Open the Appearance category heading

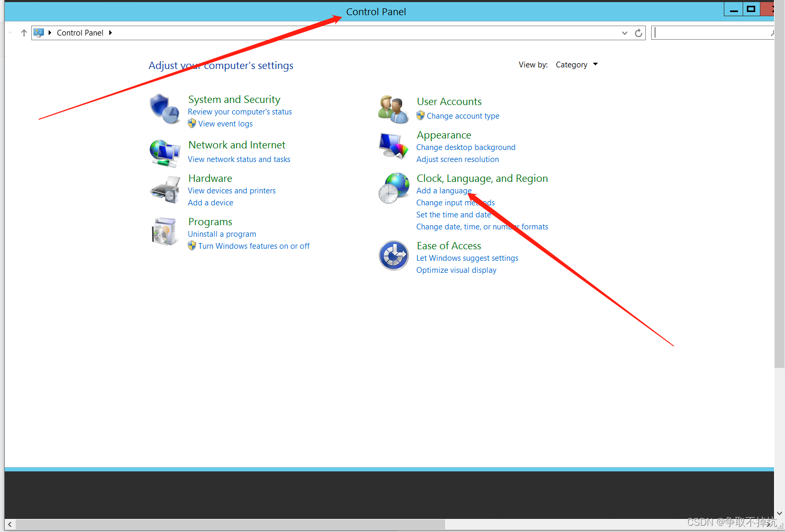point(444,135)
